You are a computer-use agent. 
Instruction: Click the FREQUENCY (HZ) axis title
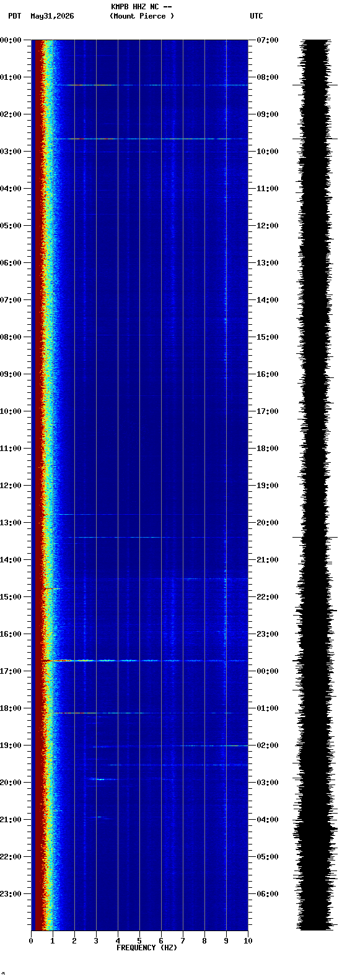tap(147, 948)
